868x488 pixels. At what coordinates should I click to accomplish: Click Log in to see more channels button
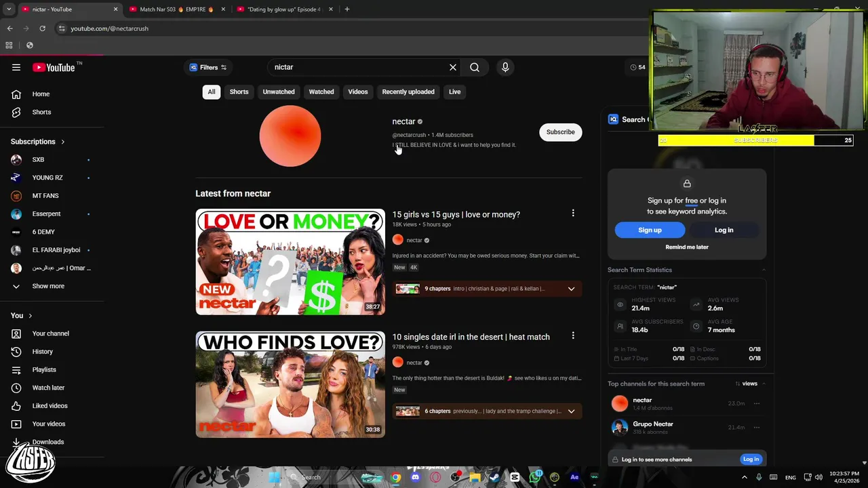pos(751,460)
